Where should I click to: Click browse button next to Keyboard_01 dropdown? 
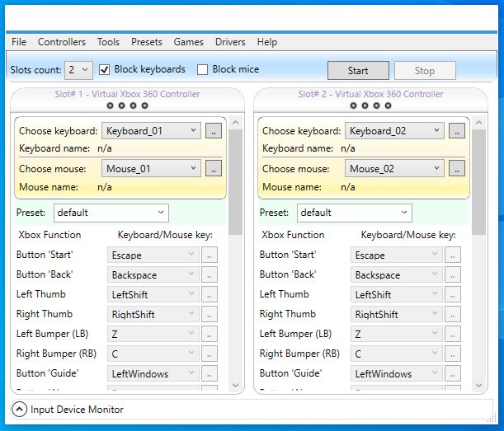[214, 131]
